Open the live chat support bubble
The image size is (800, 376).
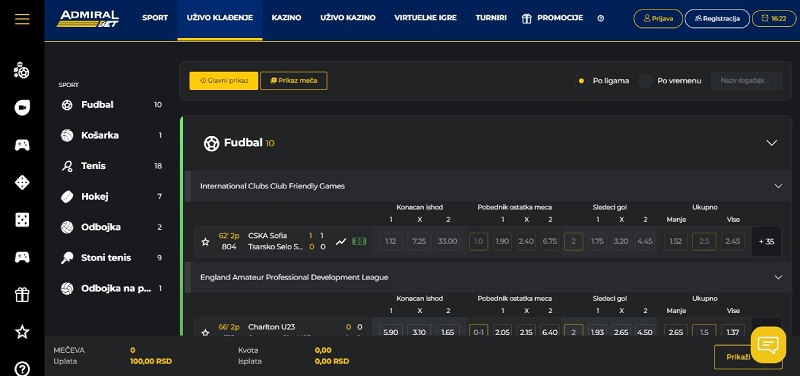(x=768, y=345)
